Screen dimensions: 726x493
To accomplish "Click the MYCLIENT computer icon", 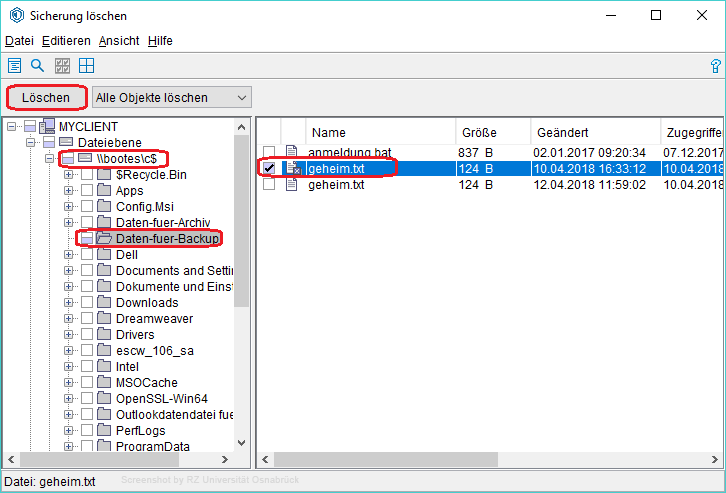I will pyautogui.click(x=47, y=127).
